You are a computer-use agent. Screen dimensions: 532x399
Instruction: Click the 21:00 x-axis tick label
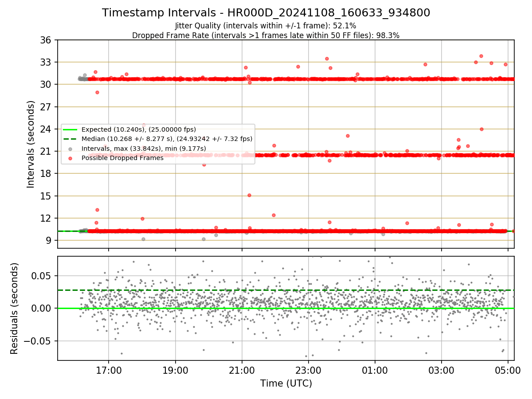pyautogui.click(x=242, y=370)
